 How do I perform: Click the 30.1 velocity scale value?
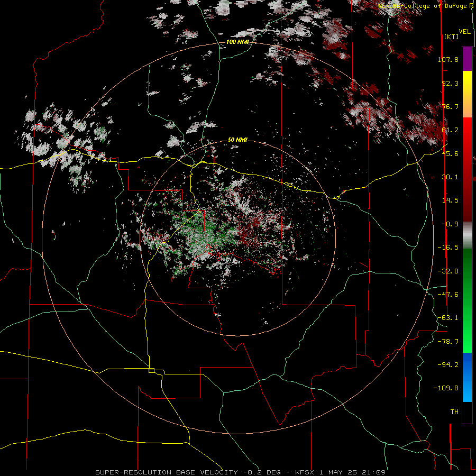[450, 177]
